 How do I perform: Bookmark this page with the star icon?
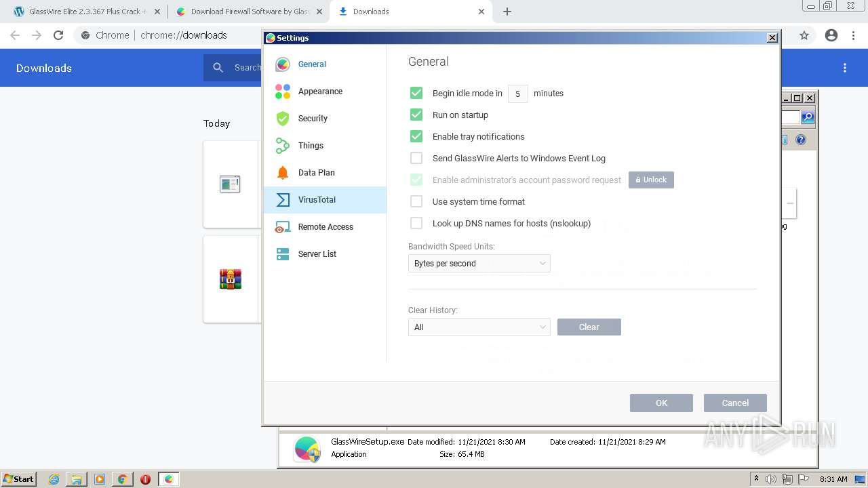click(x=804, y=35)
